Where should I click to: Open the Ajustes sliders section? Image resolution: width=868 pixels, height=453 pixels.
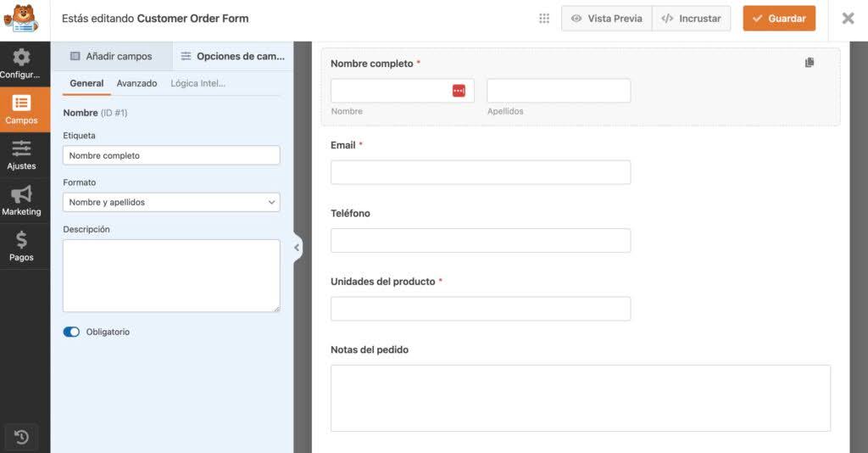pos(21,155)
